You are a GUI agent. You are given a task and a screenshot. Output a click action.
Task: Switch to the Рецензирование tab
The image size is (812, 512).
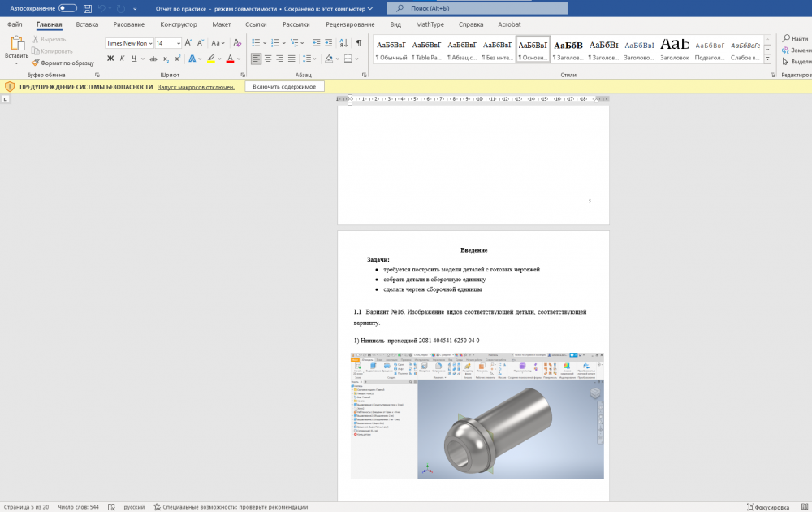pos(349,24)
